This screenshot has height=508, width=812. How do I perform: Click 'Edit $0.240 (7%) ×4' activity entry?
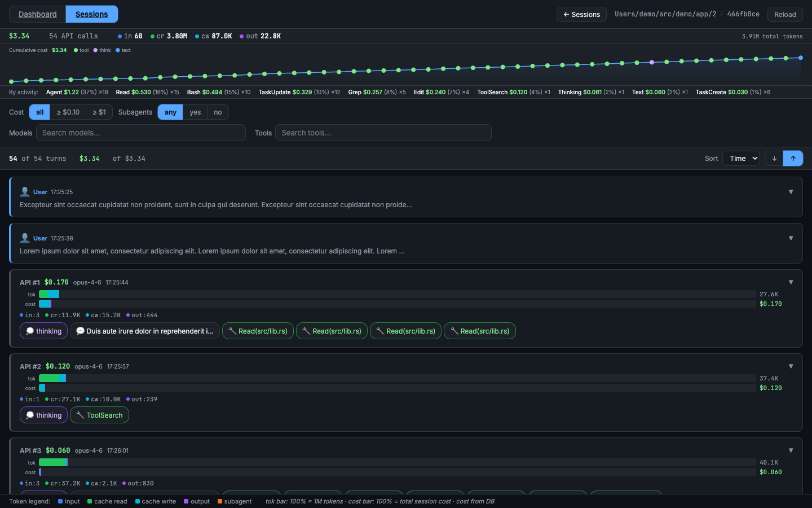[441, 92]
